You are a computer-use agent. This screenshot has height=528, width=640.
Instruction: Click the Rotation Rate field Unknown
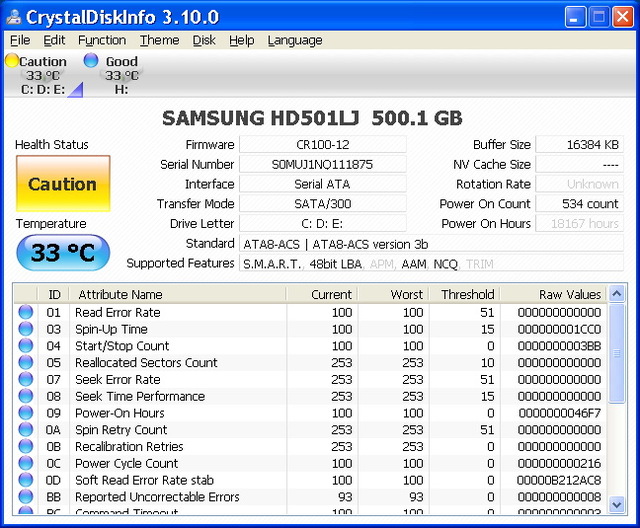(x=580, y=184)
